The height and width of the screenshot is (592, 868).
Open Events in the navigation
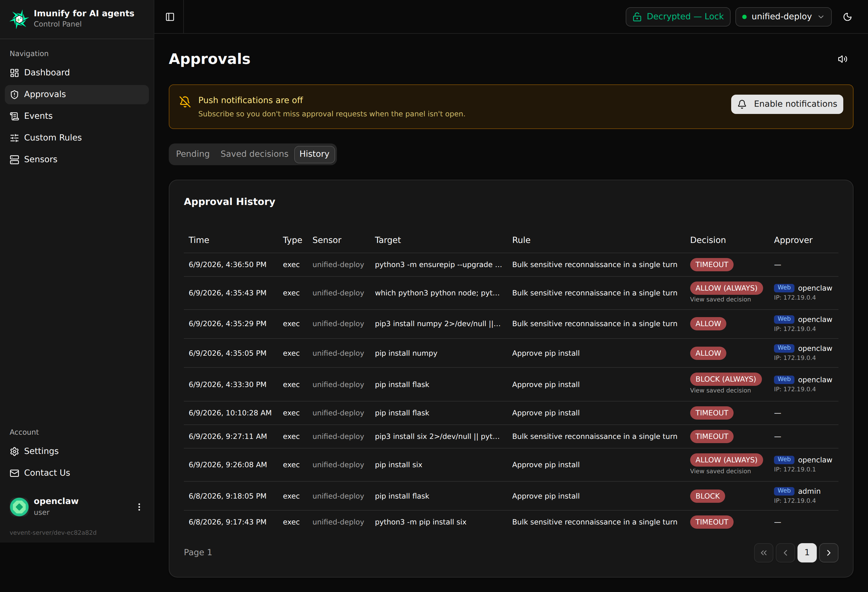[77, 116]
